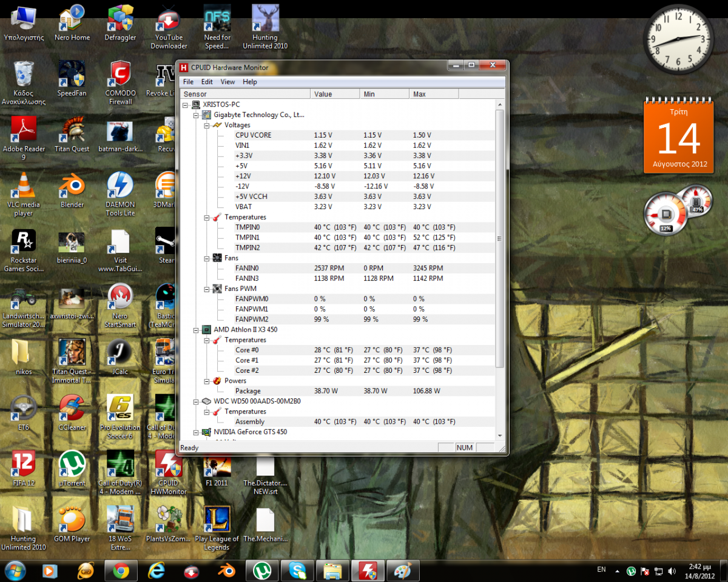Image resolution: width=728 pixels, height=582 pixels.
Task: Select the Play League of Legends desktop icon
Action: click(217, 529)
